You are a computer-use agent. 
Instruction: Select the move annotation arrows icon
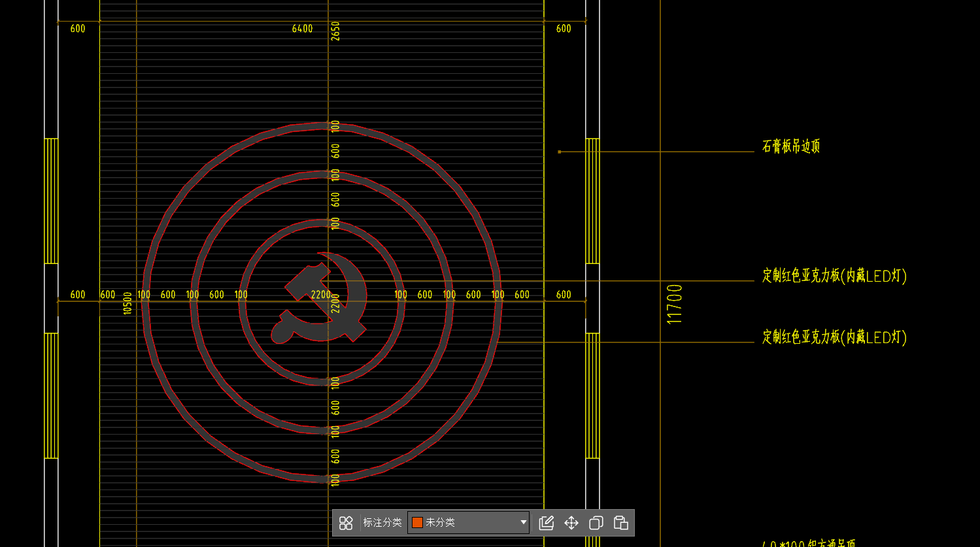[571, 523]
